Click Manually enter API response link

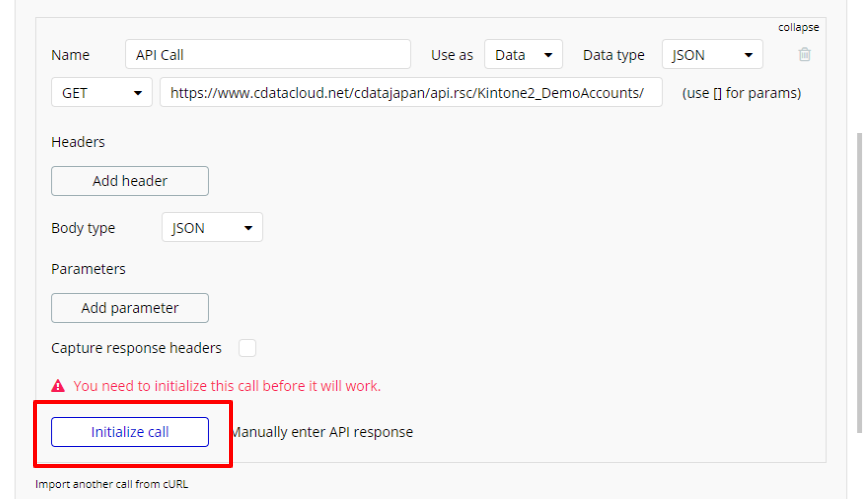322,432
